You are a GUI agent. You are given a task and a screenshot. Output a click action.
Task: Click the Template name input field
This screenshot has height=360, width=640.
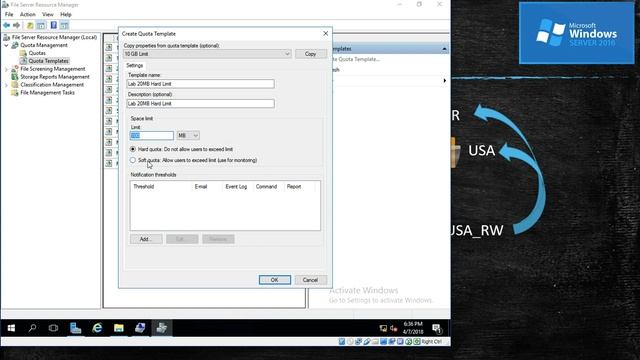200,84
